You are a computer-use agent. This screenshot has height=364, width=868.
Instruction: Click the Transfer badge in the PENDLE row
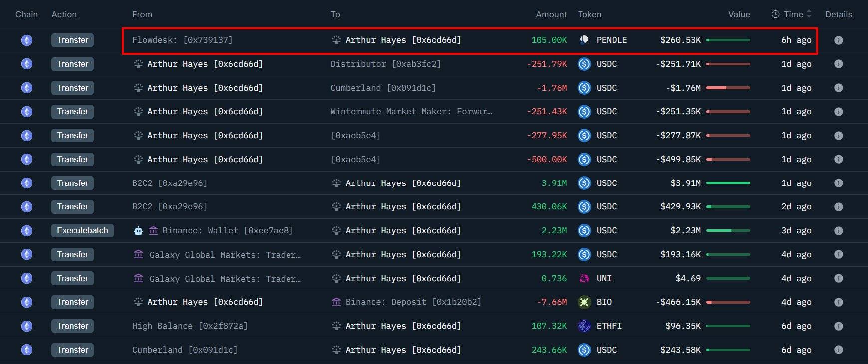point(72,40)
